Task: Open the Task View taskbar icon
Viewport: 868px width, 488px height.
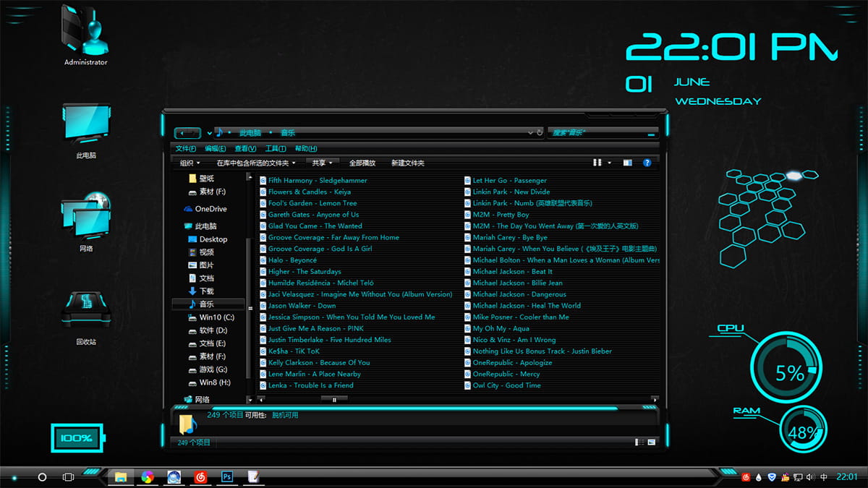Action: coord(68,477)
